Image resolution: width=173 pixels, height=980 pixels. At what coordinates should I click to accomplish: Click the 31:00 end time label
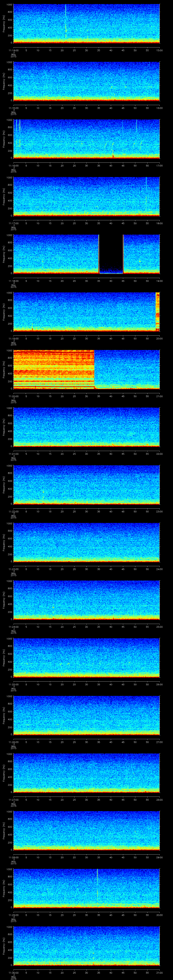coord(160,972)
